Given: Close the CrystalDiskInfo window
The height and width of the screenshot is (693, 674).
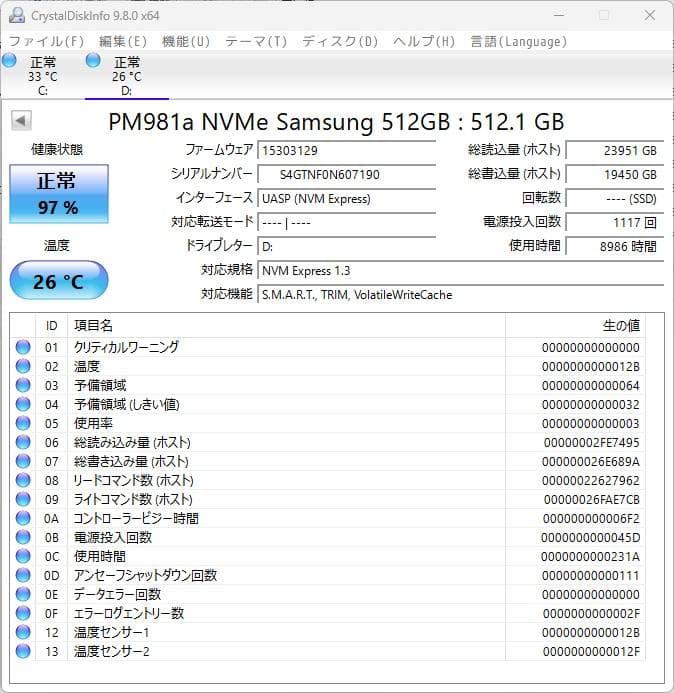Looking at the screenshot, I should point(649,15).
